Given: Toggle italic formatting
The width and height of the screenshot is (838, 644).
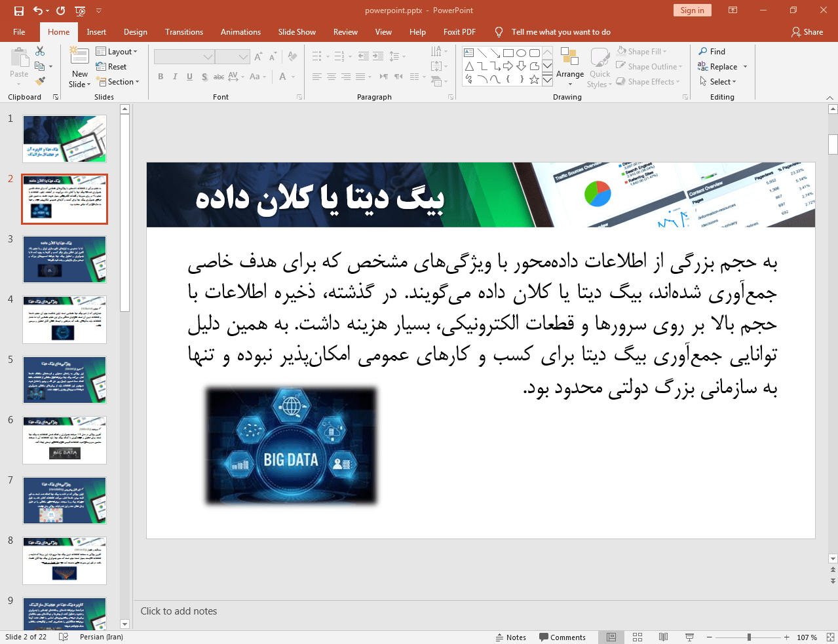Looking at the screenshot, I should (174, 77).
